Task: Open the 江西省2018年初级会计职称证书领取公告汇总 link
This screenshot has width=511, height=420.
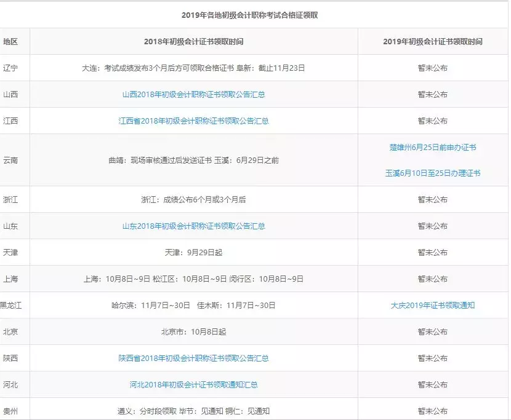Action: (196, 121)
